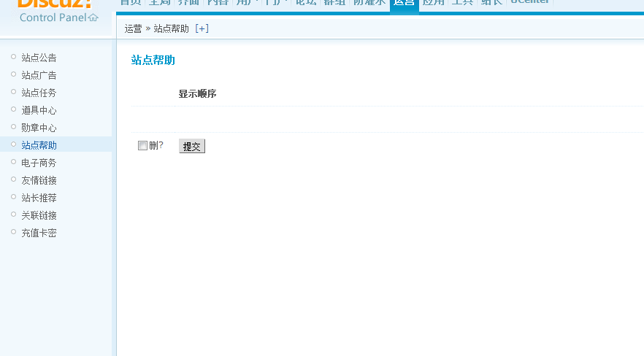The width and height of the screenshot is (644, 356).
Task: Select the highlighted 站点帮助 sidebar item
Action: pyautogui.click(x=39, y=145)
